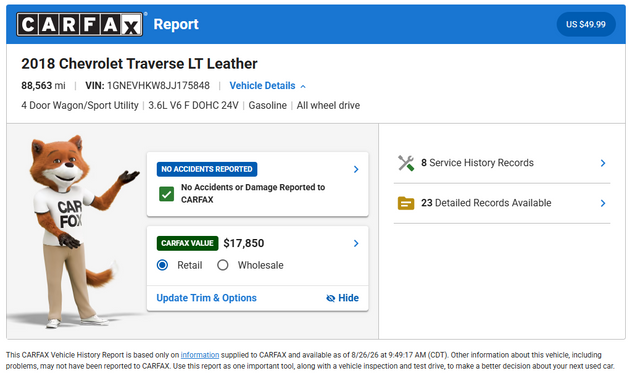Open CARFAX Value details chevron
The width and height of the screenshot is (640, 383).
[356, 243]
